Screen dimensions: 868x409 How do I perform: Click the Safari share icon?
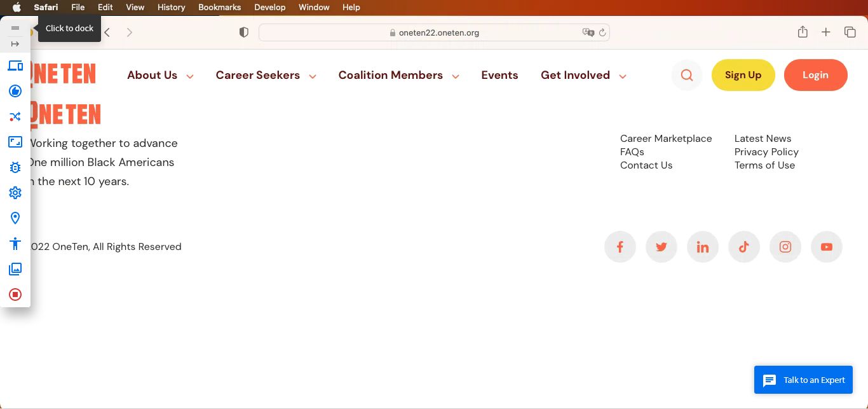(x=803, y=32)
